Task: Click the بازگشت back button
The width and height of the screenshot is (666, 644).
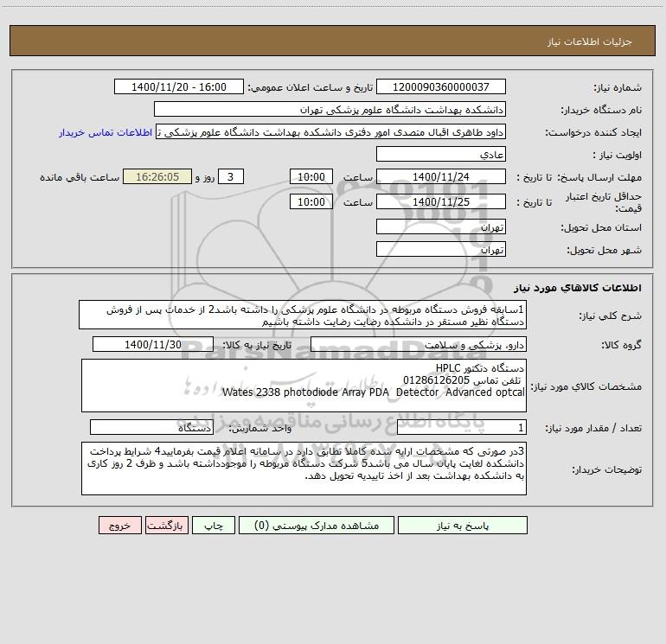Action: [166, 526]
